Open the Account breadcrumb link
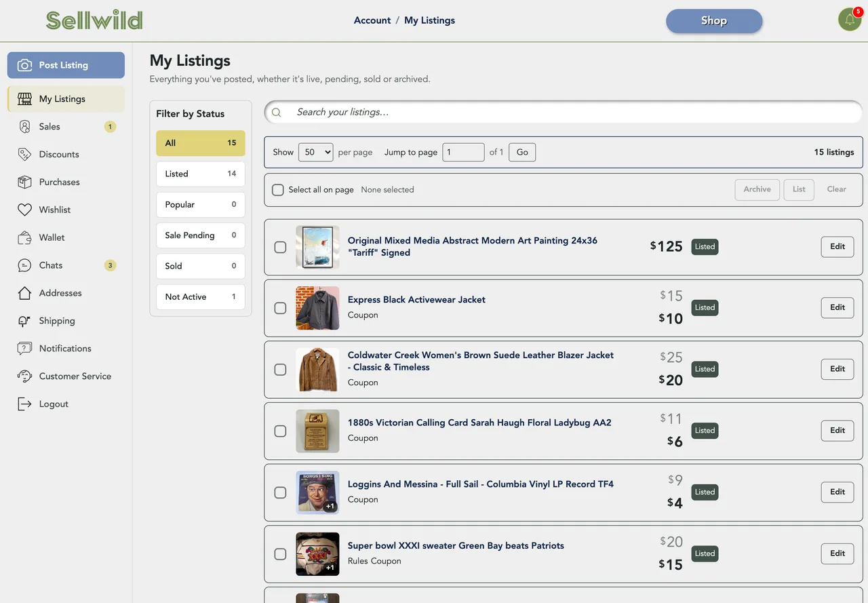868x603 pixels. tap(372, 20)
